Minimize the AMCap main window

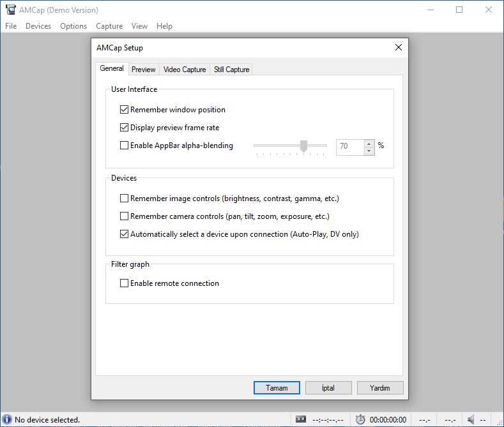pos(431,10)
